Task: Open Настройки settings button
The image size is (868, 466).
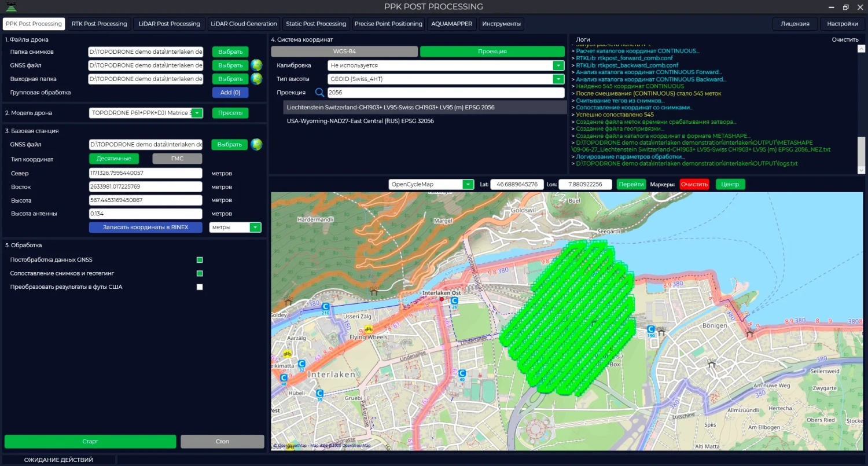Action: pos(843,24)
